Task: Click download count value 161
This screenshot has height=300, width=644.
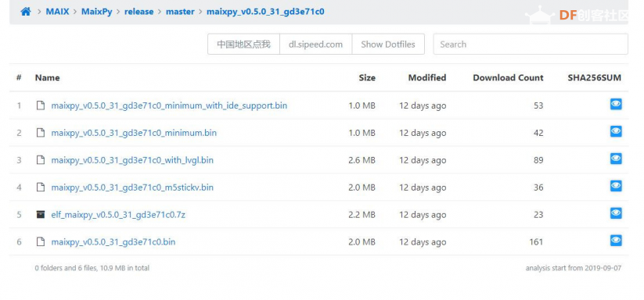Action: pos(536,242)
